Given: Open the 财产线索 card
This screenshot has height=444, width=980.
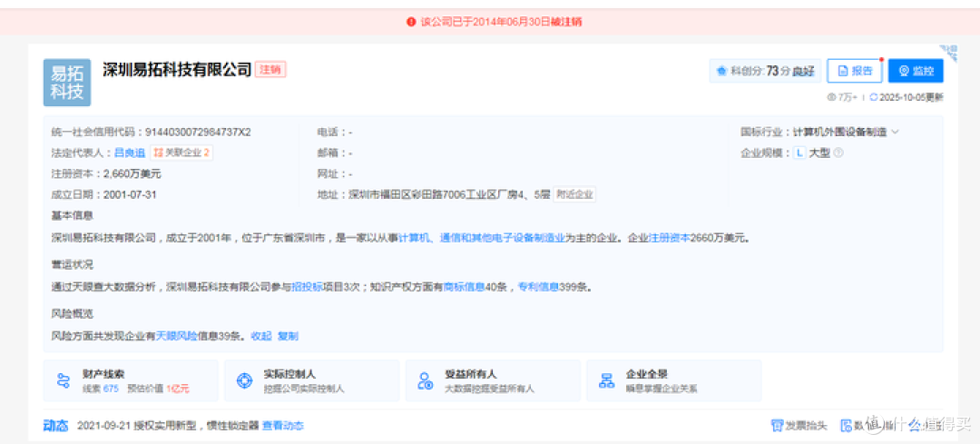Looking at the screenshot, I should coord(131,380).
